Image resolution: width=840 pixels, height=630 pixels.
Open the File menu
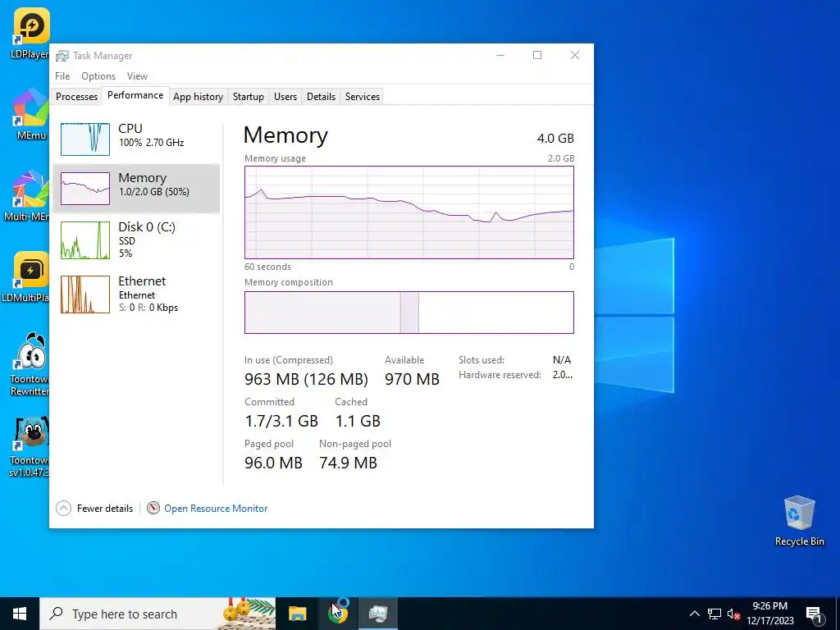[62, 76]
